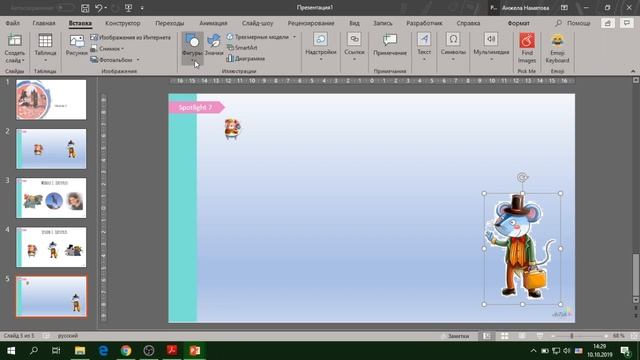Open File Explorer from the taskbar
The image size is (640, 360).
pos(80,351)
